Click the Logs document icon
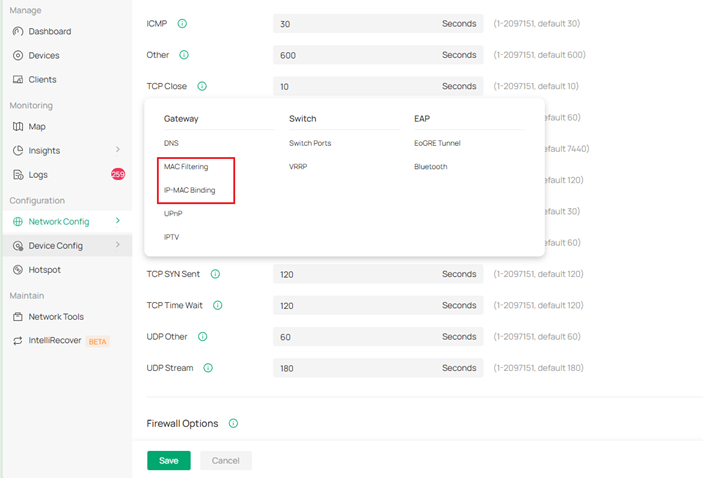Viewport: 703px width, 478px height. pos(18,174)
